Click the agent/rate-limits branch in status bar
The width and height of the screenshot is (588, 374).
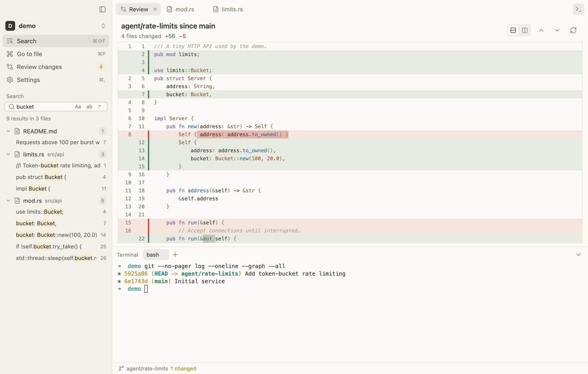144,368
